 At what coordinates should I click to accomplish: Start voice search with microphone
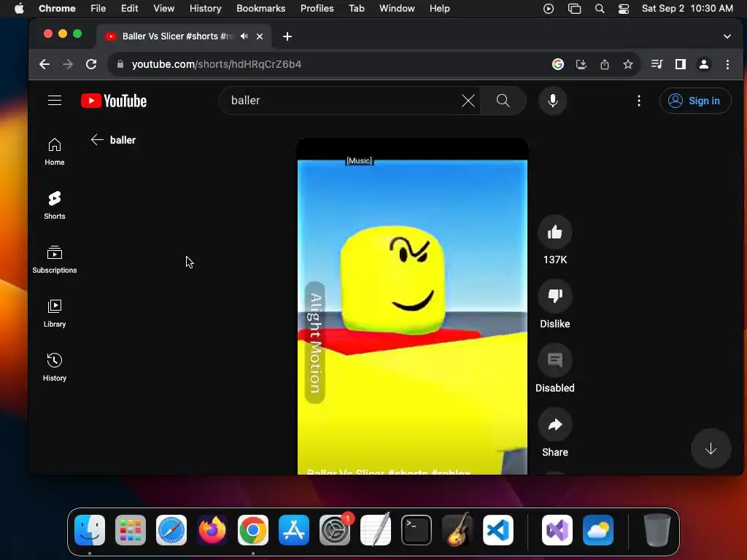(553, 101)
